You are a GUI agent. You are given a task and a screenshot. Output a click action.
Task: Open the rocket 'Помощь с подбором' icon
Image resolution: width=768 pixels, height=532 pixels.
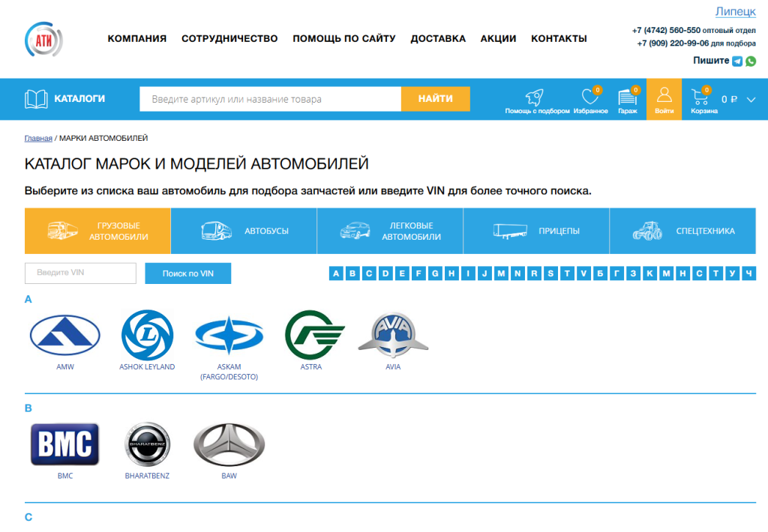536,100
